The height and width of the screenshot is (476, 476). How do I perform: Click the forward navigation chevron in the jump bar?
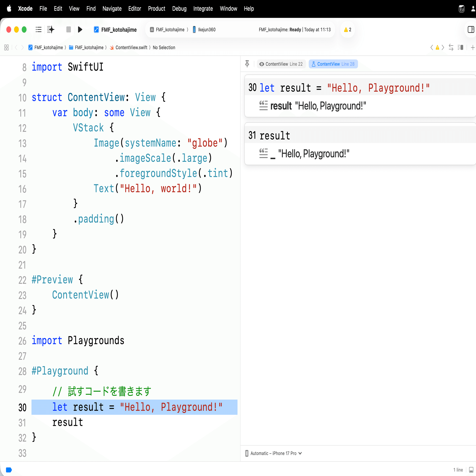coord(22,47)
